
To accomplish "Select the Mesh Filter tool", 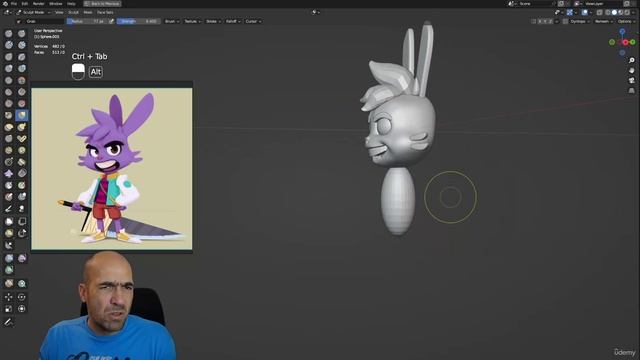I will 9,258.
